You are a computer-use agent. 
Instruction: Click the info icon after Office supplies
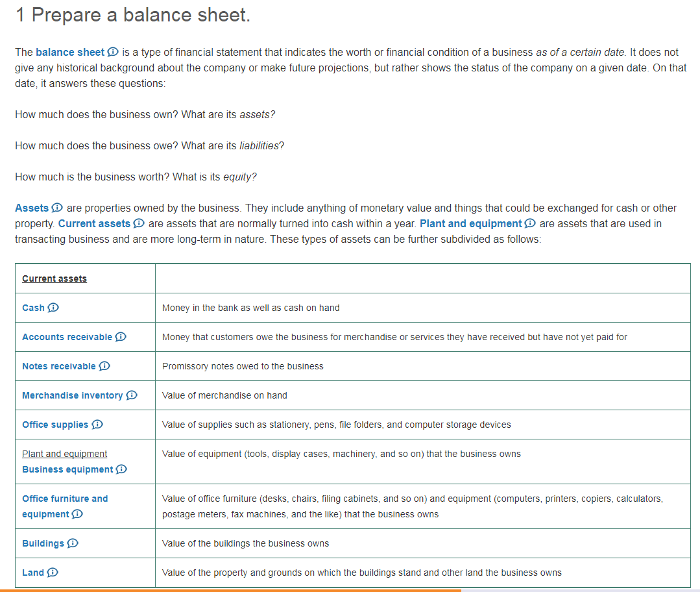[97, 425]
